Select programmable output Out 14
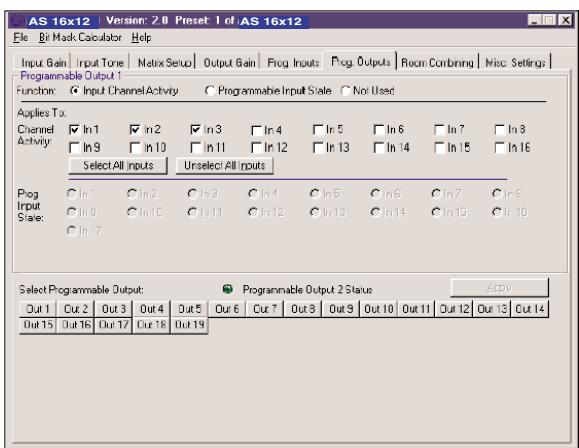Viewport: 579px width, 448px height. 530,309
